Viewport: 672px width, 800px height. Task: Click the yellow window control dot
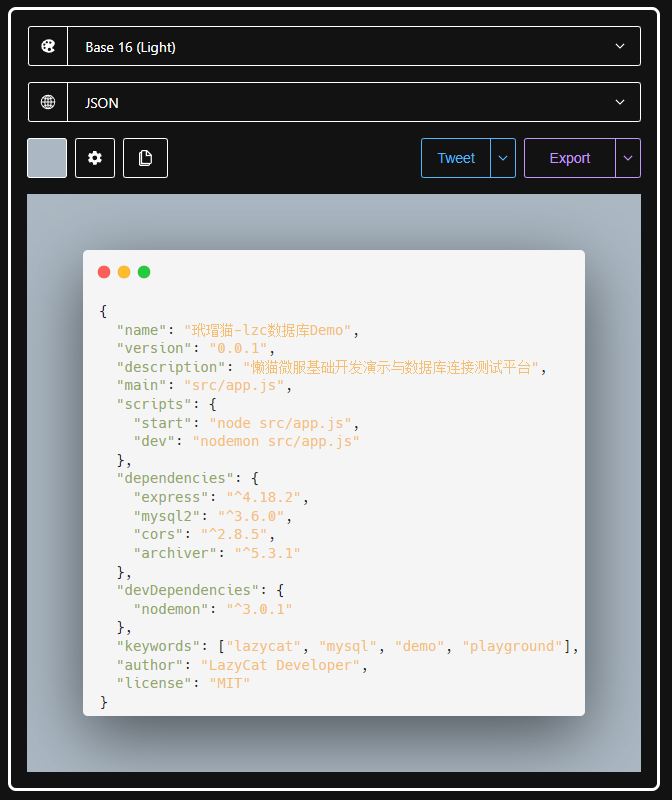coord(124,272)
